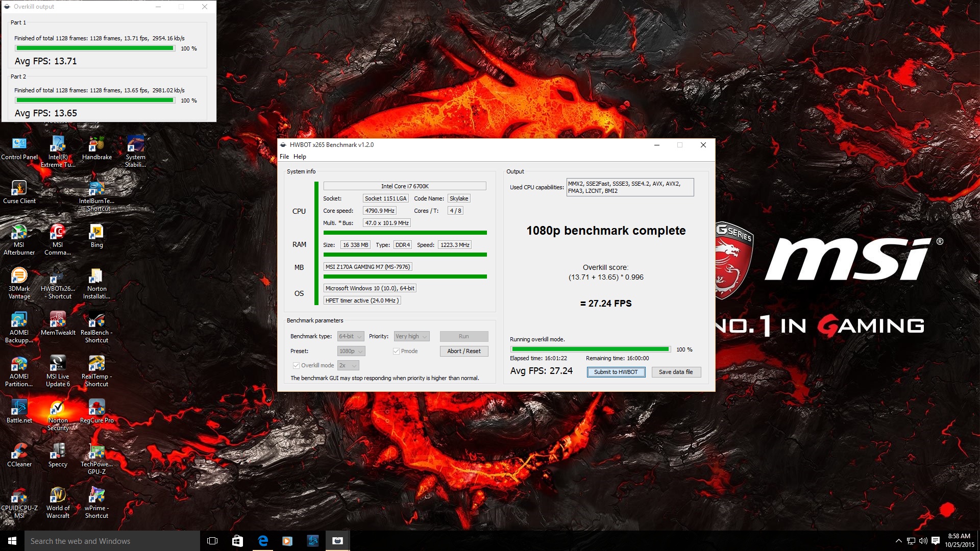
Task: Launch Curse Client icon
Action: pyautogui.click(x=19, y=192)
